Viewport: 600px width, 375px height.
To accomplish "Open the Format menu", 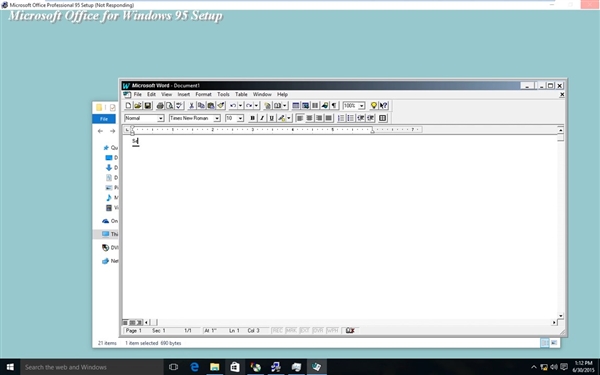I will [203, 95].
